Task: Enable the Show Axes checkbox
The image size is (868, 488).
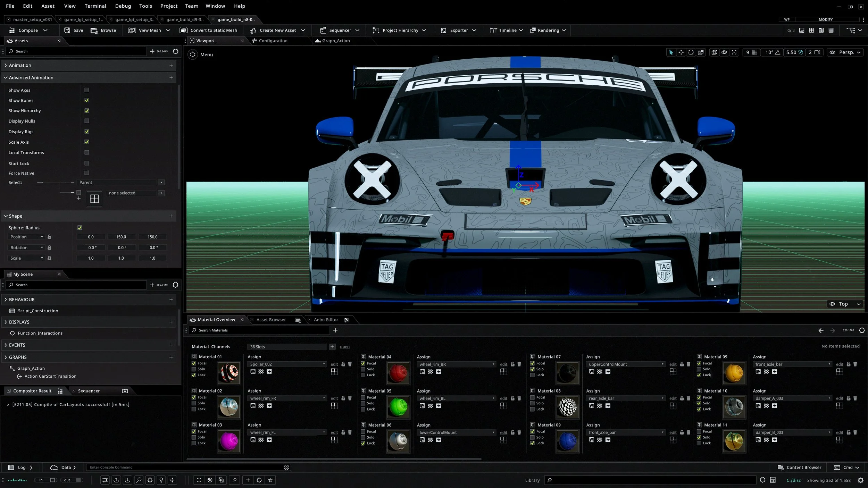Action: 87,90
